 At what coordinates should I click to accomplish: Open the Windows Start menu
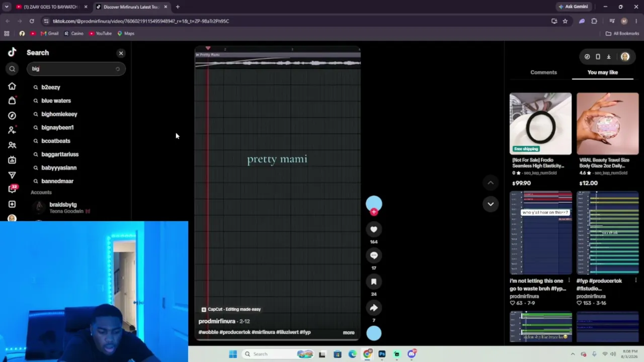(x=232, y=354)
